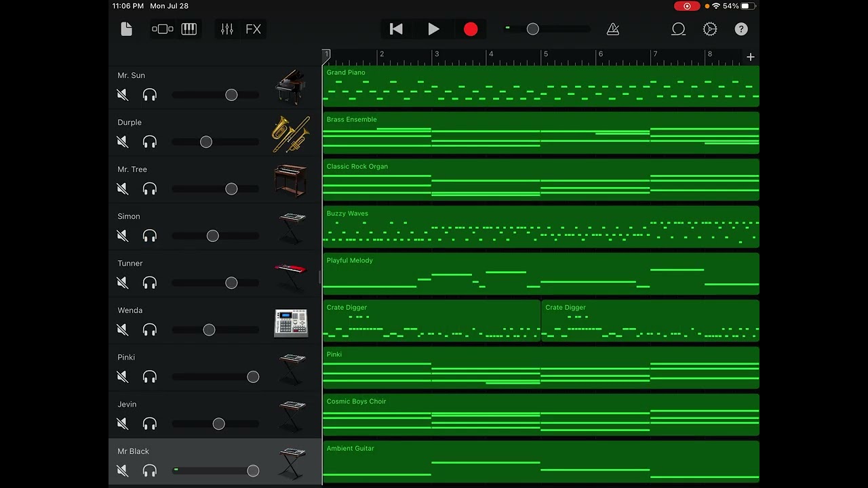Mute the Mr. Sun track
Viewport: 868px width, 488px height.
(x=123, y=95)
